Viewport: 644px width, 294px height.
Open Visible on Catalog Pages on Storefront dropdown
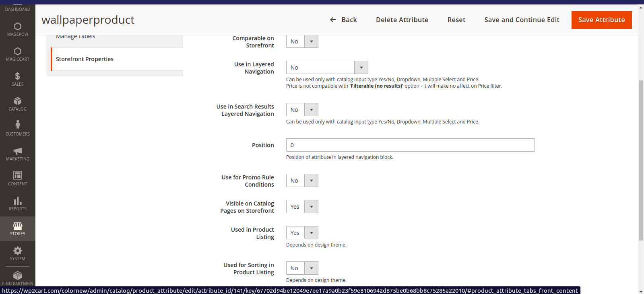click(302, 207)
